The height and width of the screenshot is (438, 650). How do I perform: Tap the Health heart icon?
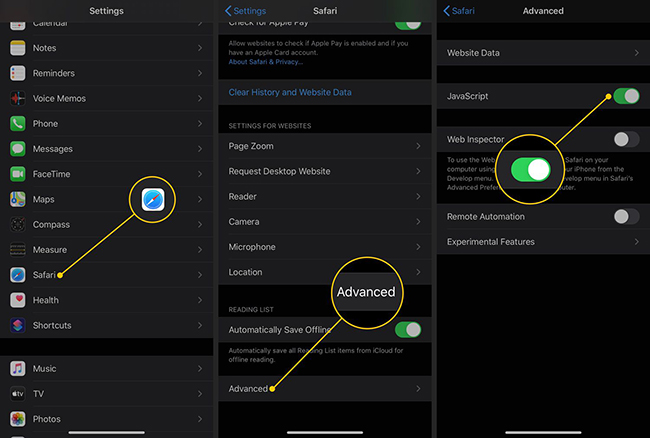17,300
